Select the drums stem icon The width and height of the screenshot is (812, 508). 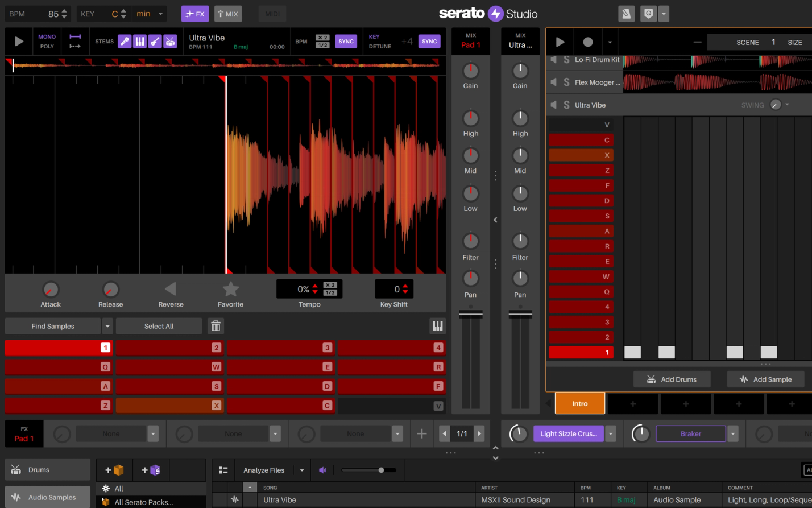[170, 41]
